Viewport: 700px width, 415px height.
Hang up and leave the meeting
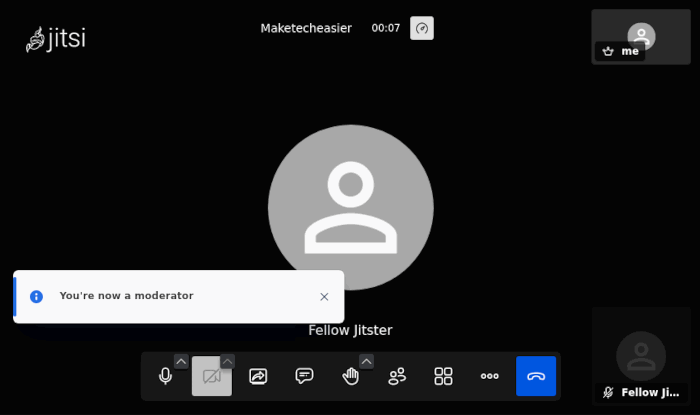[x=536, y=376]
